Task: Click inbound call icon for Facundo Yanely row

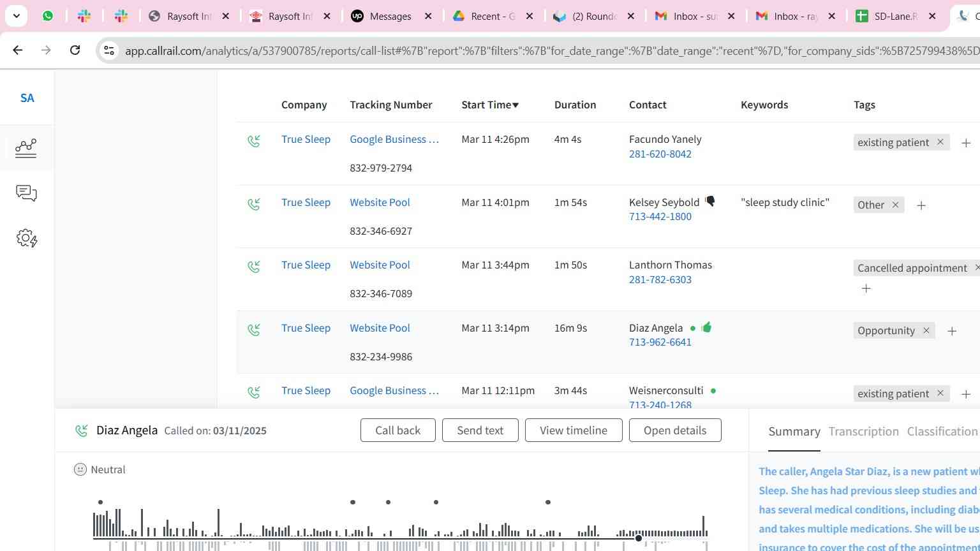Action: click(x=254, y=140)
